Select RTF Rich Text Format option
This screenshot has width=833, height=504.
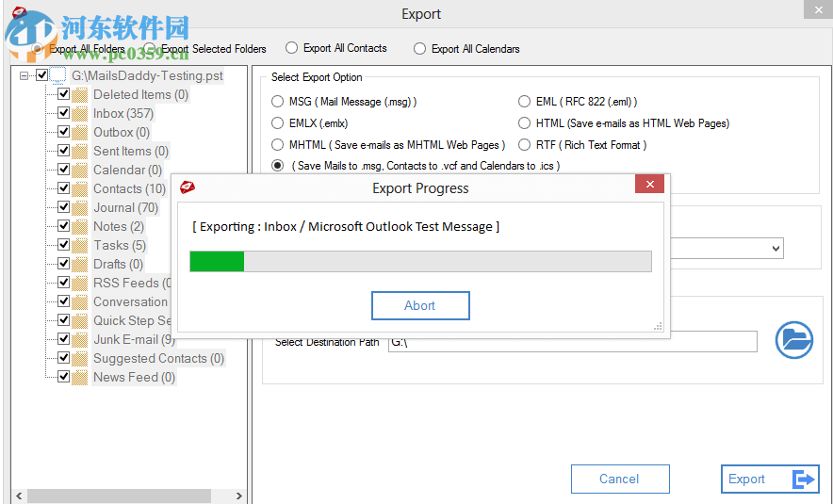click(x=524, y=144)
